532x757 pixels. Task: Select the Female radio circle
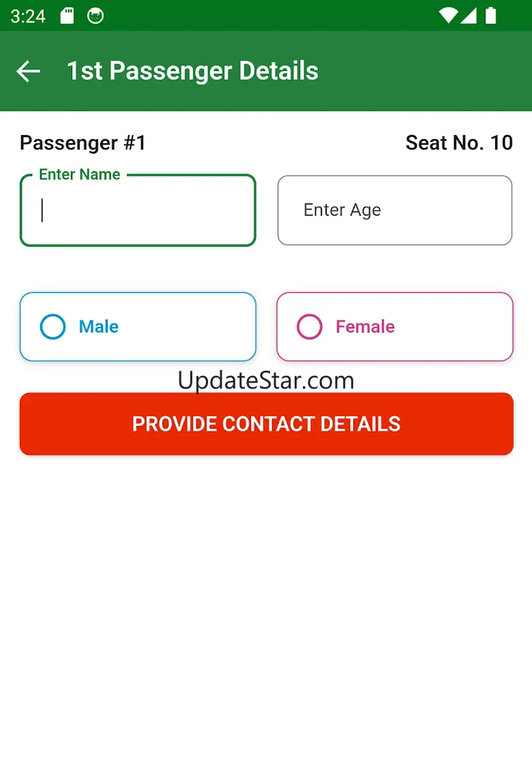(x=310, y=327)
